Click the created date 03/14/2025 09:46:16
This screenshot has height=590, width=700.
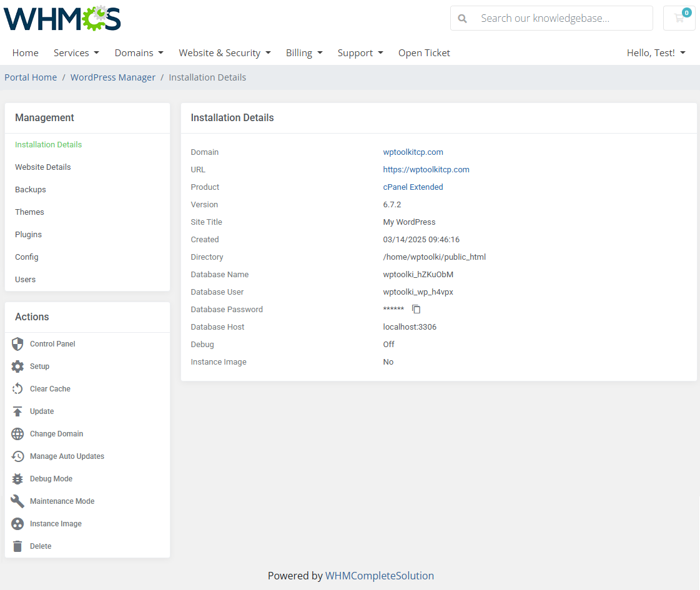(x=421, y=240)
